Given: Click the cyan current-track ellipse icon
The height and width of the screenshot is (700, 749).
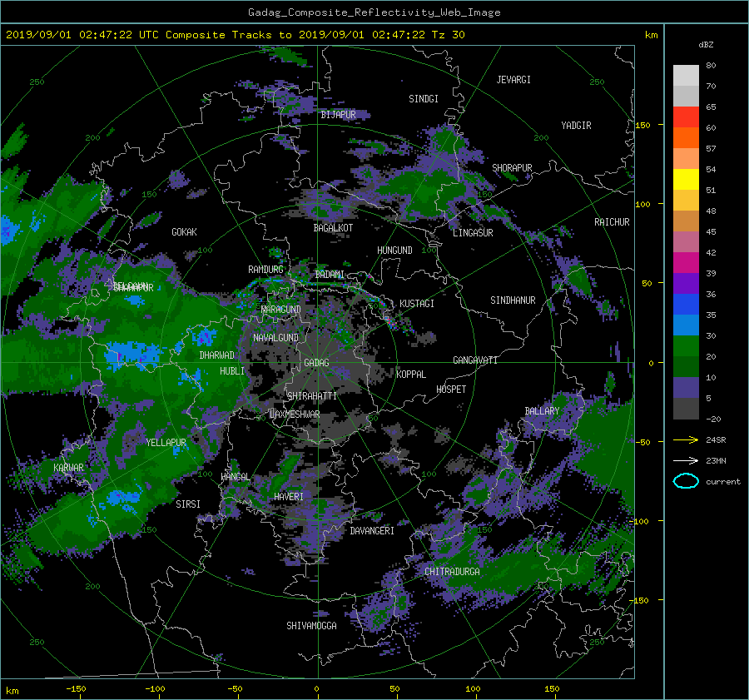Looking at the screenshot, I should [x=686, y=481].
